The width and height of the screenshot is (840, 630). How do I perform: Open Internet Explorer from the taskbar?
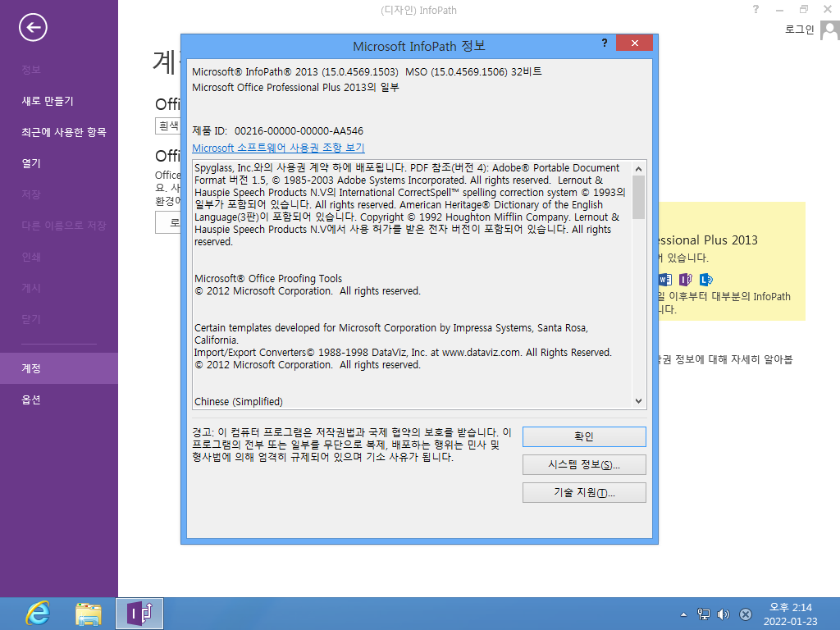point(38,614)
